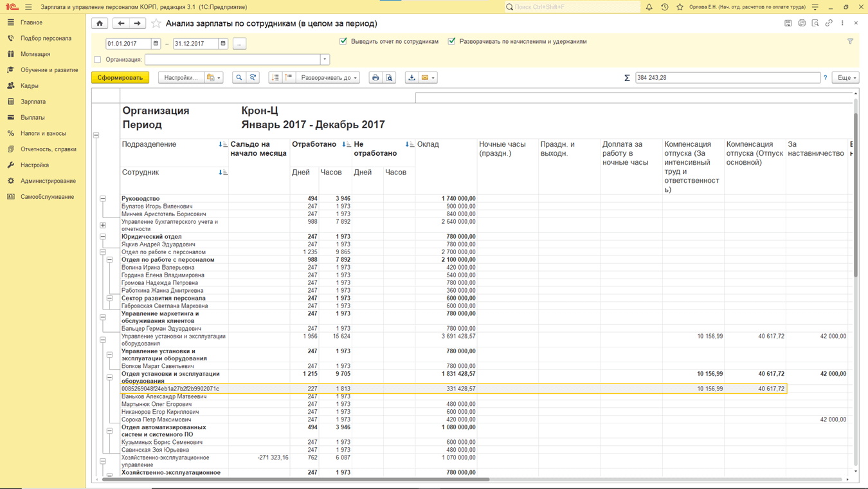Open calendar picker for start date 01.01.2017
Viewport: 868px width, 489px height.
[156, 44]
